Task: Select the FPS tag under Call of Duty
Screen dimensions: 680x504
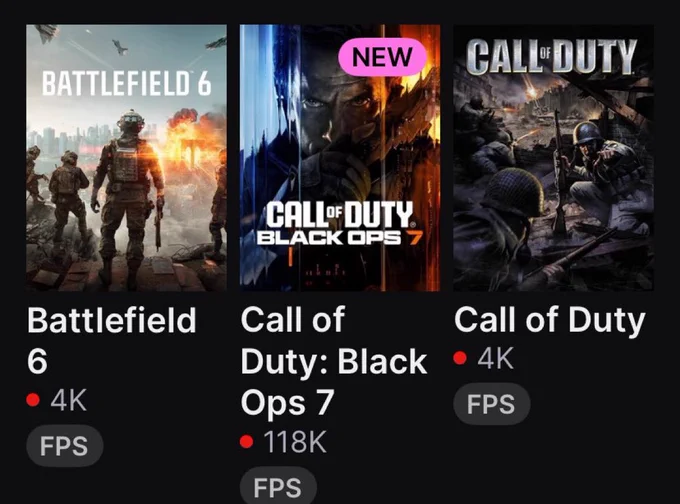Action: click(x=492, y=404)
